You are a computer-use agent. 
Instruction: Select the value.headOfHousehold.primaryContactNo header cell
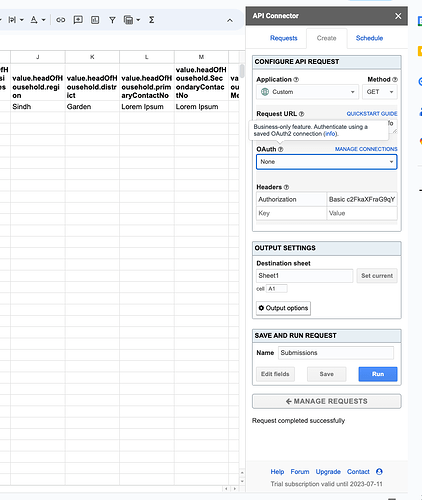click(x=147, y=82)
